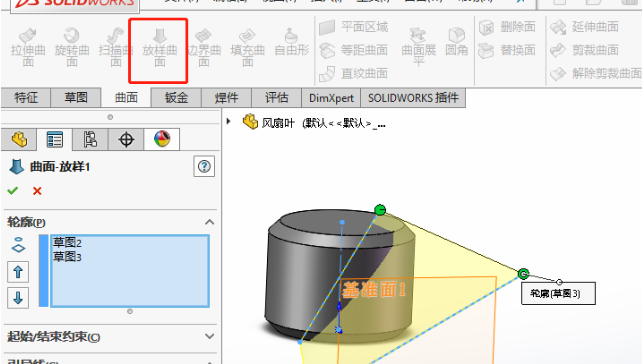
Task: Move selected profile up
Action: coord(18,272)
